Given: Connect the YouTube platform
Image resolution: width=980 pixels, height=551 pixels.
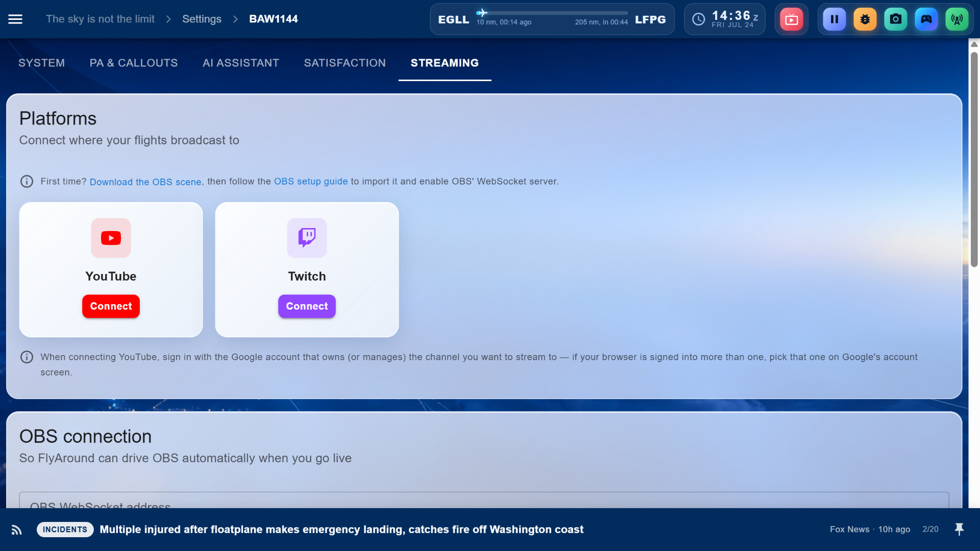Looking at the screenshot, I should (111, 306).
